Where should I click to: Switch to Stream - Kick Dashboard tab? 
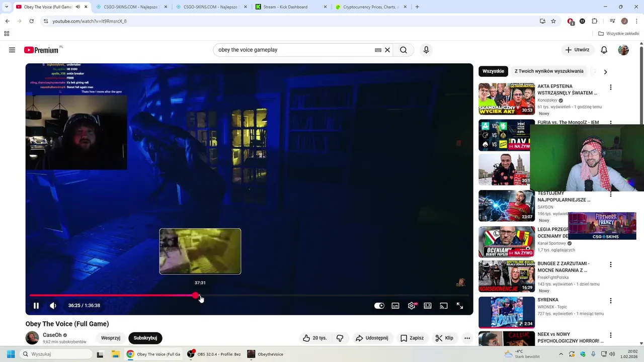click(x=292, y=7)
